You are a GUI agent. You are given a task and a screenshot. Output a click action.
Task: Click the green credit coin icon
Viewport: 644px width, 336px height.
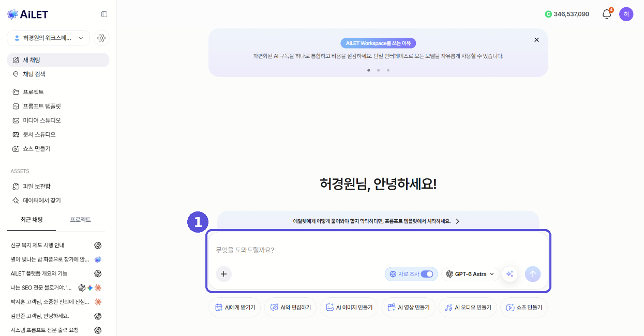548,14
